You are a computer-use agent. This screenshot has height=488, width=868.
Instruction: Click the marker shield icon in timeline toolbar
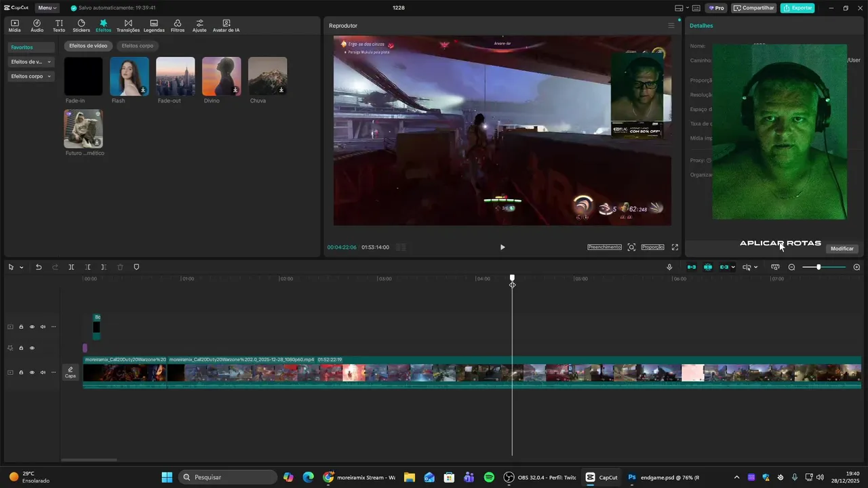tap(136, 267)
